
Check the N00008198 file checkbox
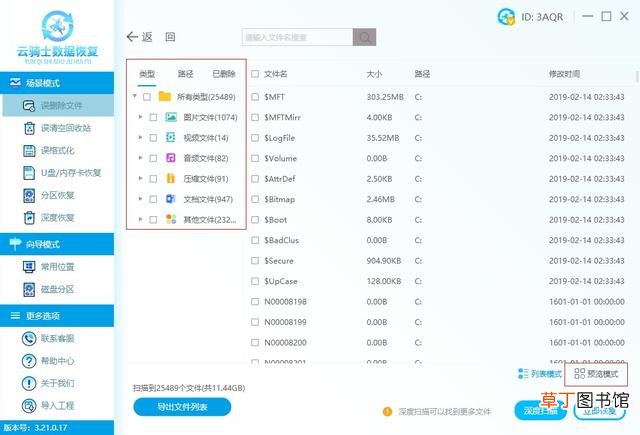tap(255, 302)
